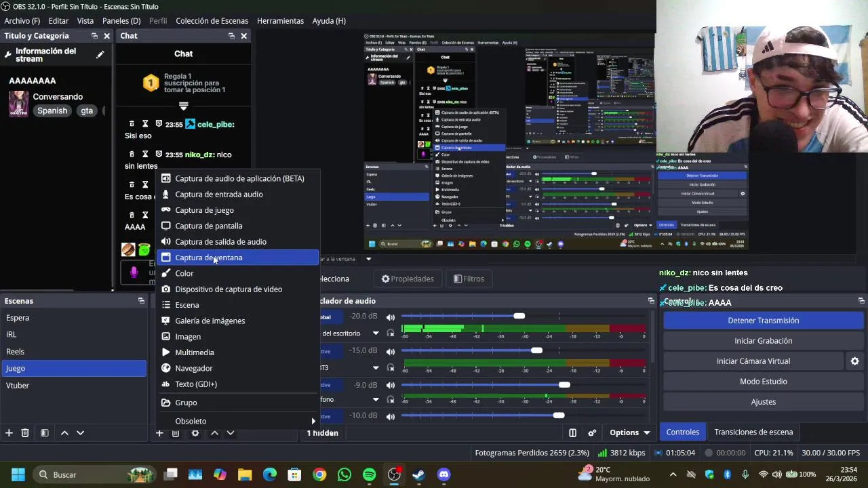868x488 pixels.
Task: Expand chat leaderboard with the arrow icon
Action: coord(183,106)
